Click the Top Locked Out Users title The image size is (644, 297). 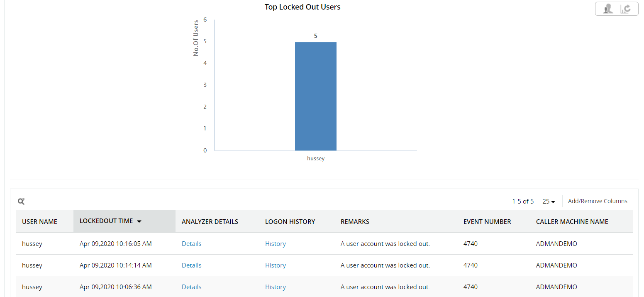click(x=302, y=7)
